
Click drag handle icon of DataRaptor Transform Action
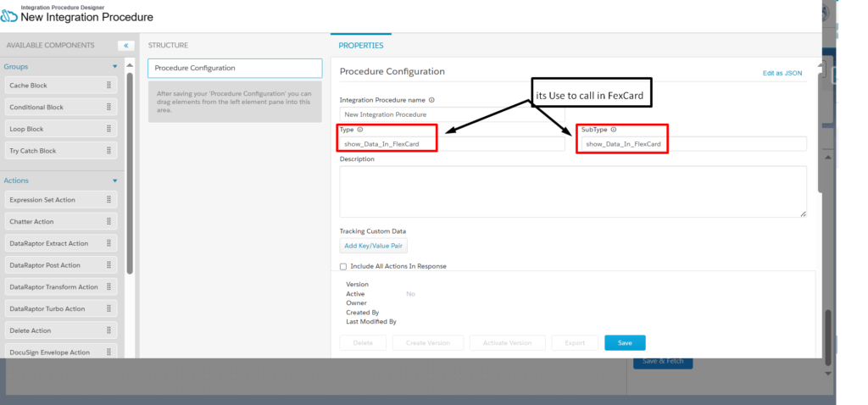click(x=108, y=286)
